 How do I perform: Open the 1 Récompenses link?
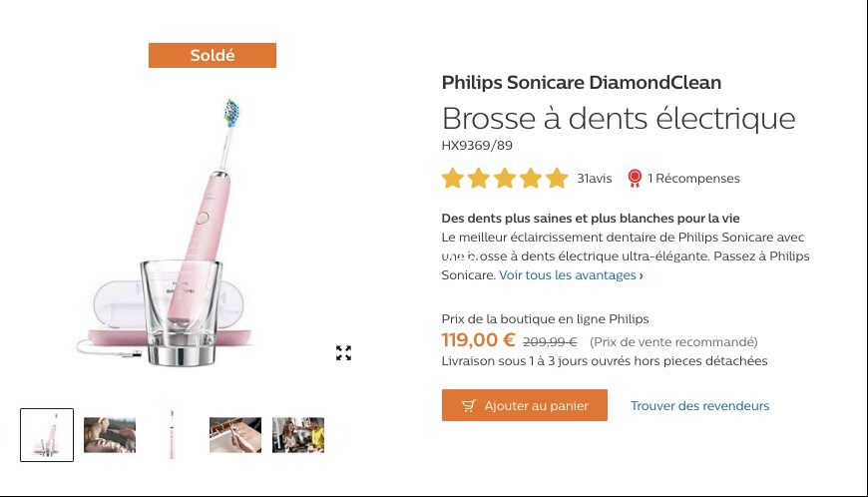coord(693,179)
